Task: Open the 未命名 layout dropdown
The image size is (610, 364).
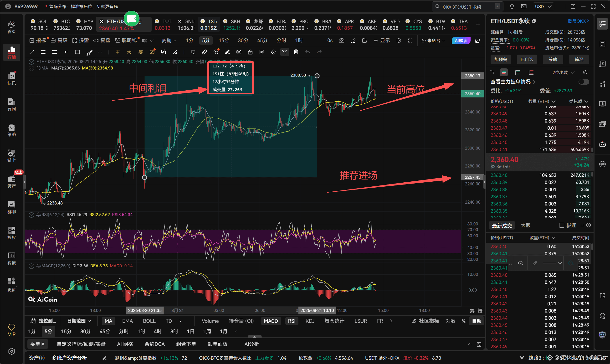Action: click(x=433, y=41)
